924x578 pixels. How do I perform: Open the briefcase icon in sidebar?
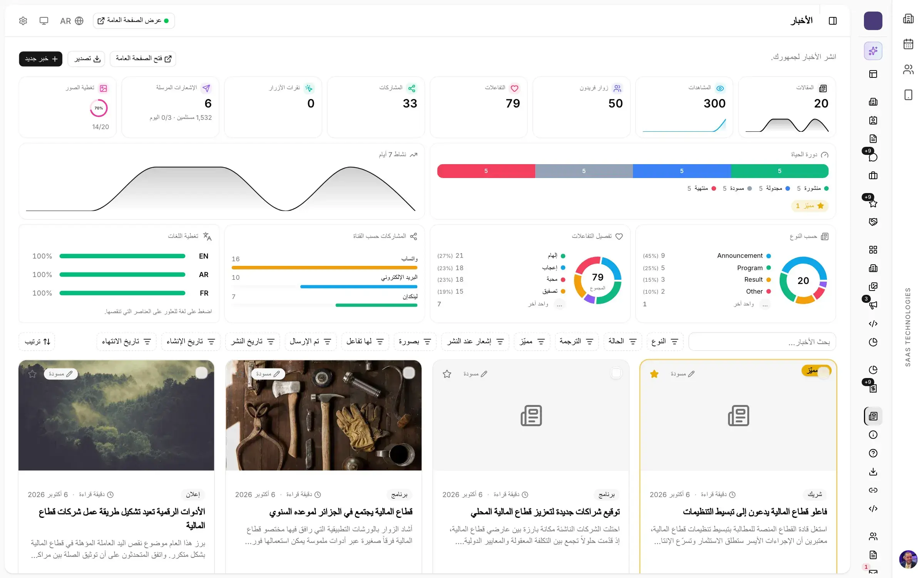pyautogui.click(x=873, y=176)
